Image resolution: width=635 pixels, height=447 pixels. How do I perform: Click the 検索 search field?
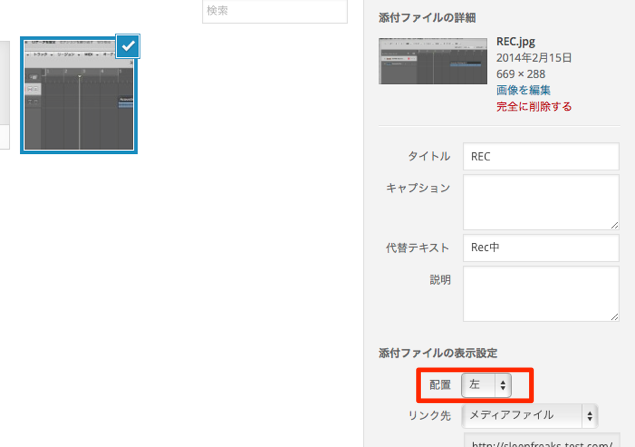275,11
